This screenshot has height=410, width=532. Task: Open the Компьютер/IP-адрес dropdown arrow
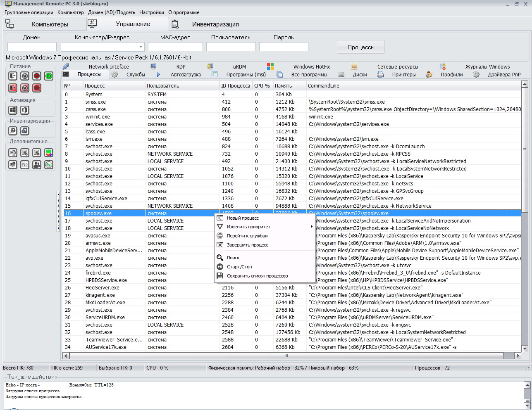coord(141,47)
